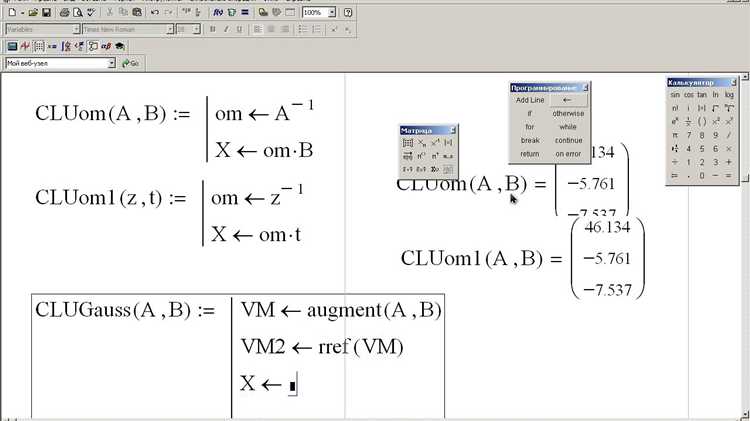The height and width of the screenshot is (421, 750).
Task: Open the Times New Roman font dropdown
Action: pyautogui.click(x=170, y=29)
